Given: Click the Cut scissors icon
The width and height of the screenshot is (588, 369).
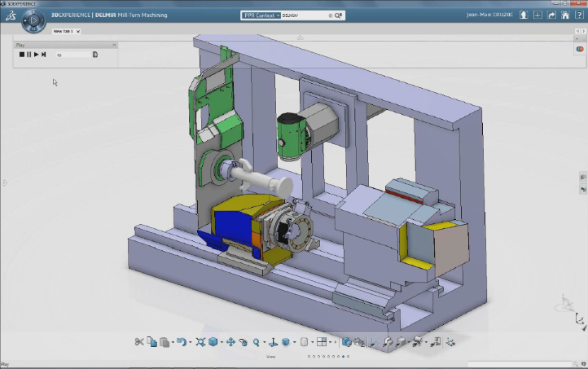Looking at the screenshot, I should click(x=139, y=342).
